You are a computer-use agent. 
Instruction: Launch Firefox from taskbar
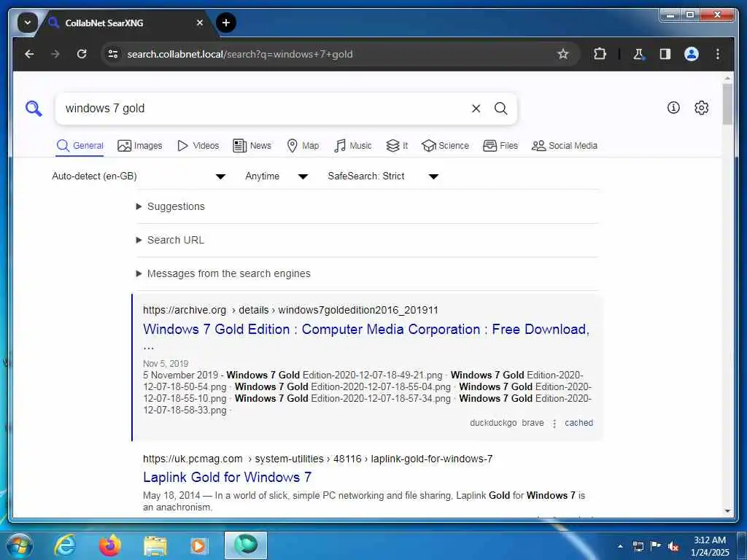109,545
